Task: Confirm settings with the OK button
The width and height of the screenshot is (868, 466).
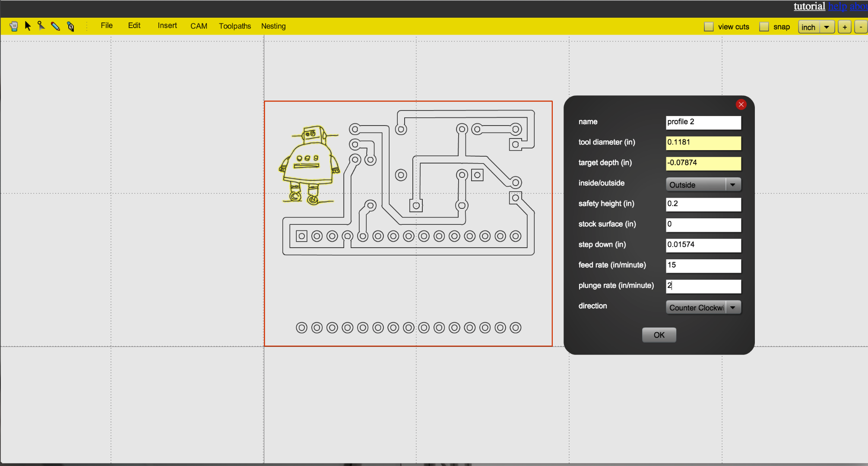Action: coord(659,335)
